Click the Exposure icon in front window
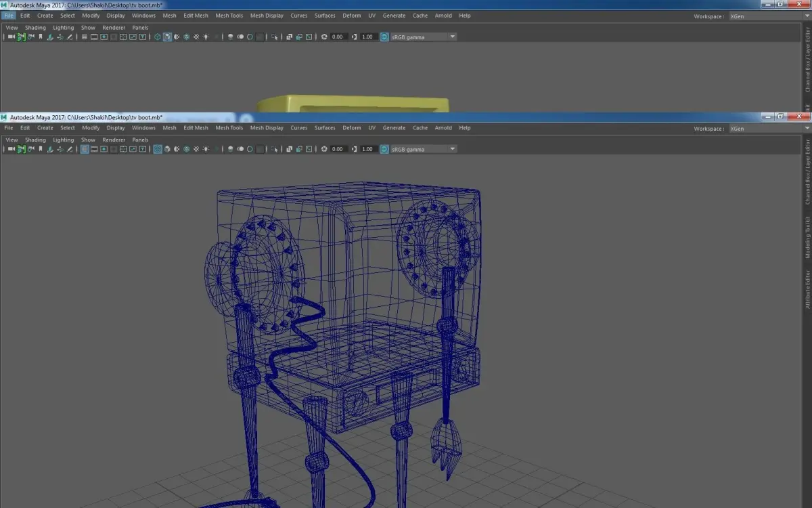 [324, 149]
